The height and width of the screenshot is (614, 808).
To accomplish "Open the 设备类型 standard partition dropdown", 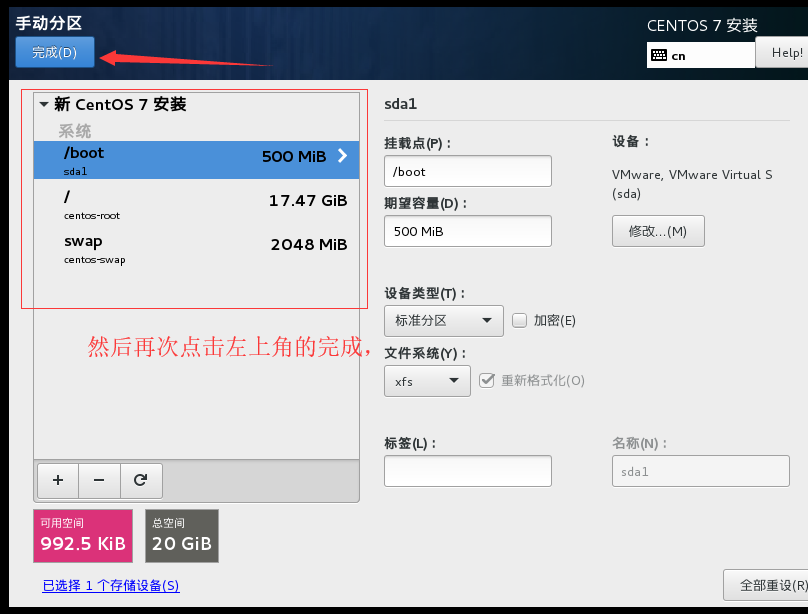I will pyautogui.click(x=443, y=320).
